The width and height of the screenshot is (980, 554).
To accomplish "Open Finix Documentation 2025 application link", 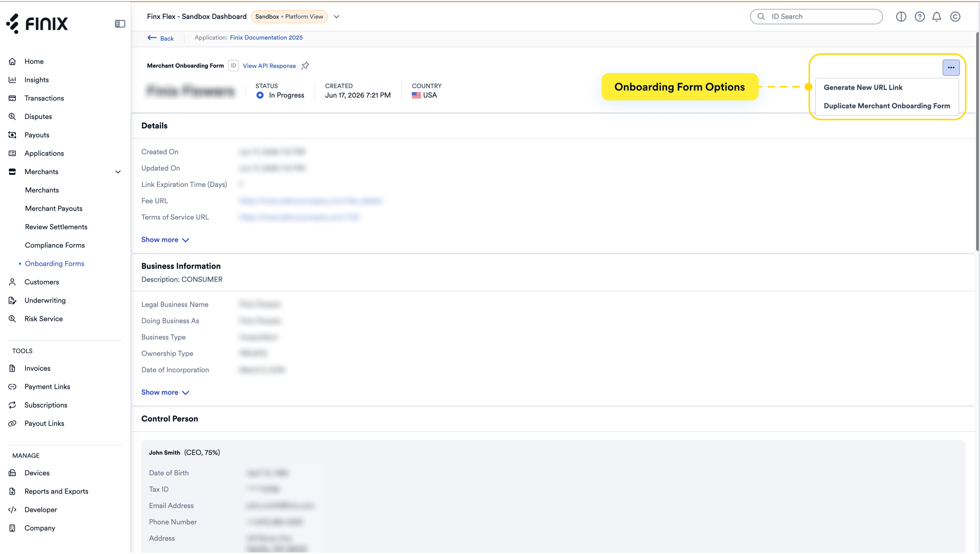I will tap(266, 37).
